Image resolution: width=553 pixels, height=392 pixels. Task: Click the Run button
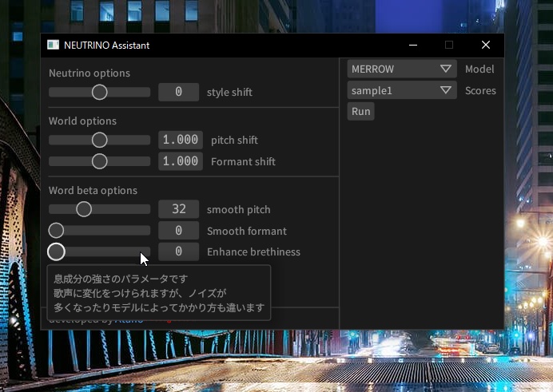coord(360,111)
